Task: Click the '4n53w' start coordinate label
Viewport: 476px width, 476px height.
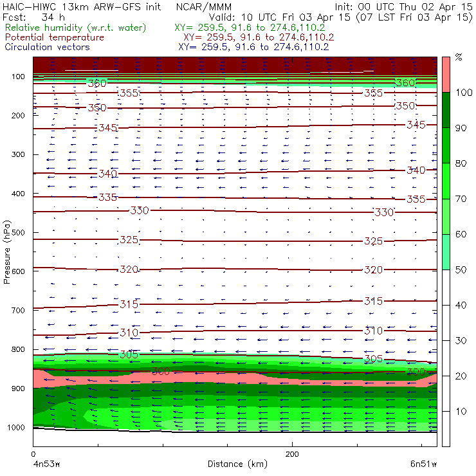Action: point(46,464)
